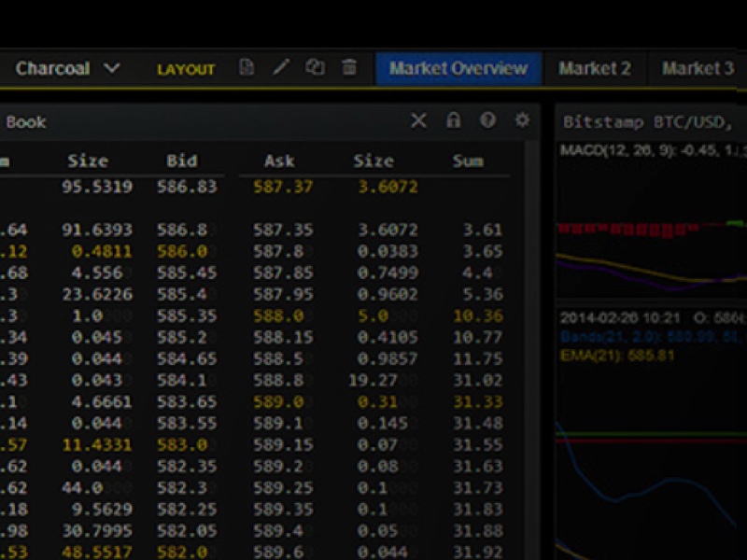Click the Bitstamp BTC/USD chart title
Screen dimensions: 747x560
(x=646, y=122)
